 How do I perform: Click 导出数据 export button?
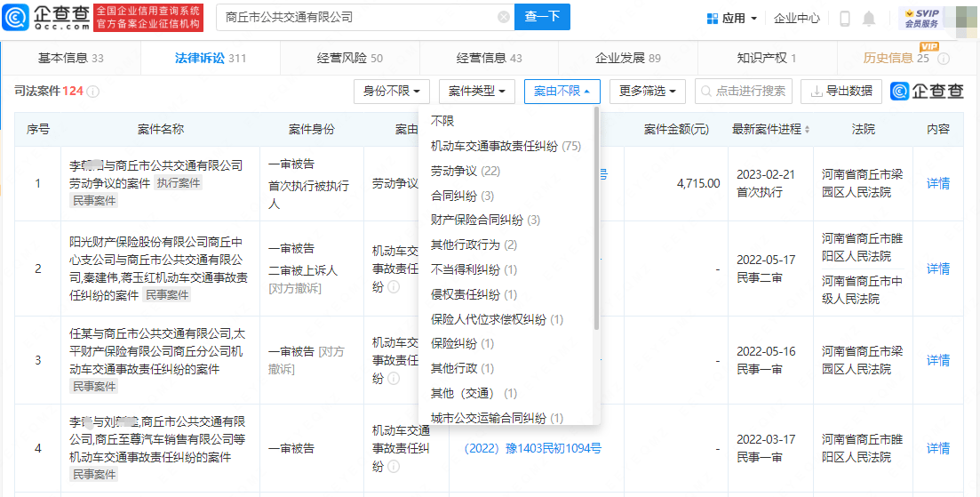point(841,92)
